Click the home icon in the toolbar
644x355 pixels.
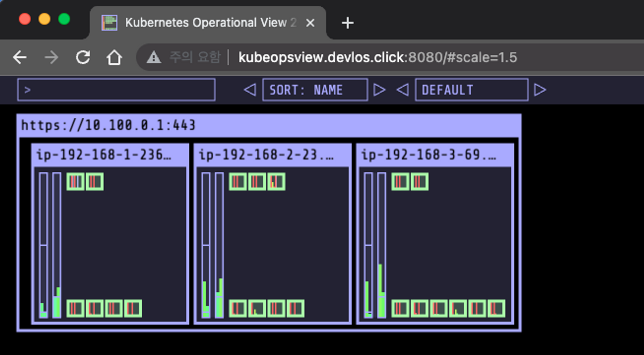pyautogui.click(x=114, y=58)
